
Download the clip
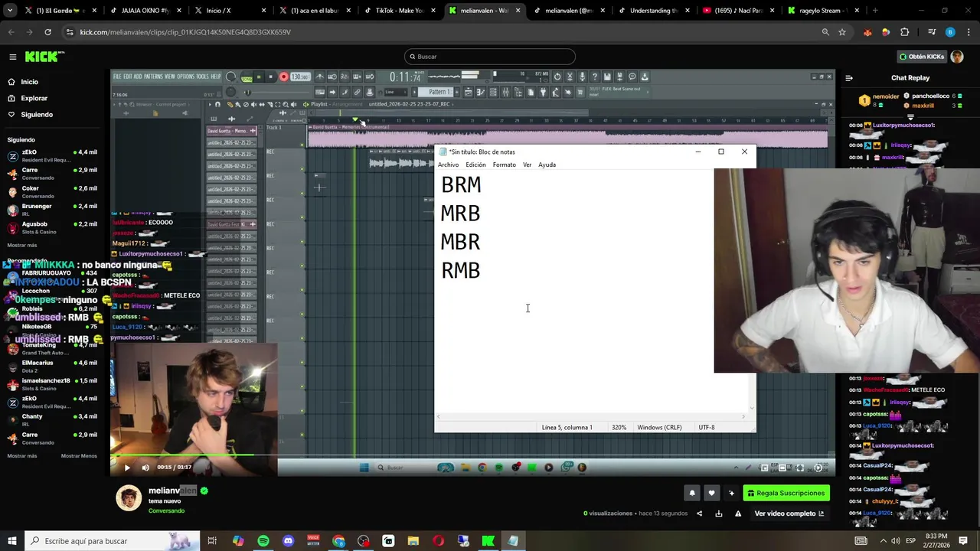[x=719, y=514]
